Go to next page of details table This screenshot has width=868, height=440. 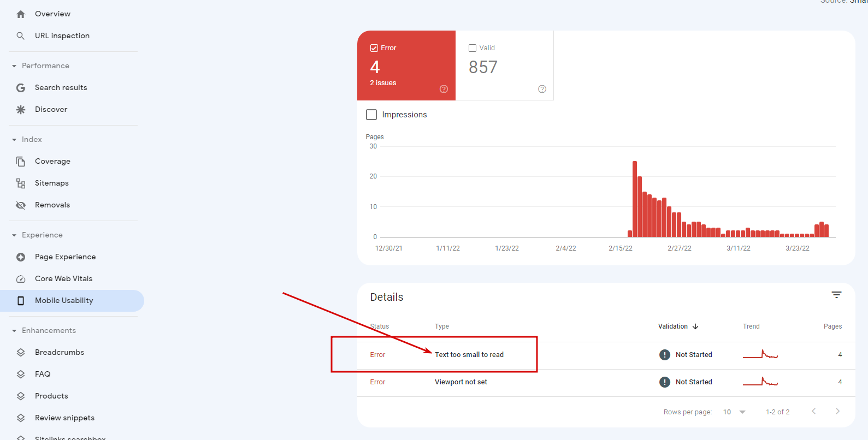(837, 412)
